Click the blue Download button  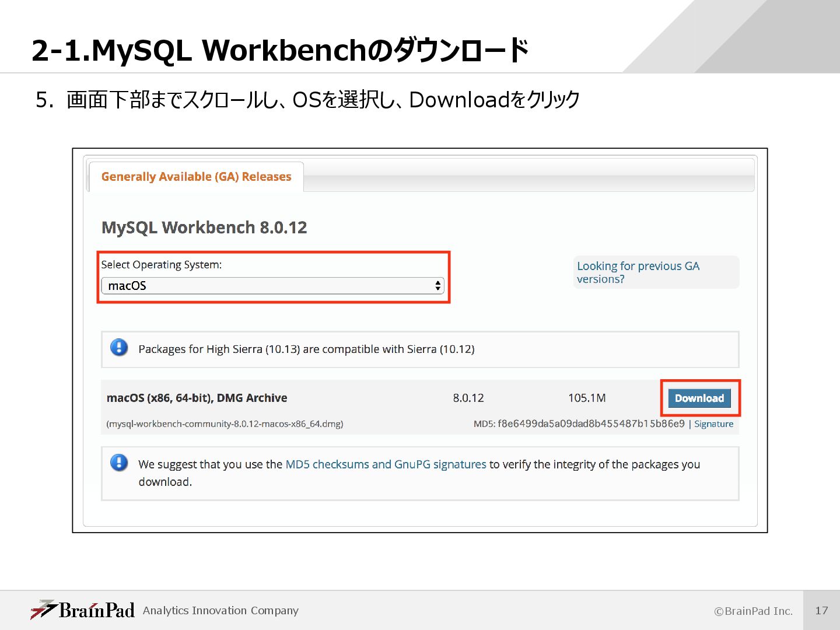[x=699, y=398]
